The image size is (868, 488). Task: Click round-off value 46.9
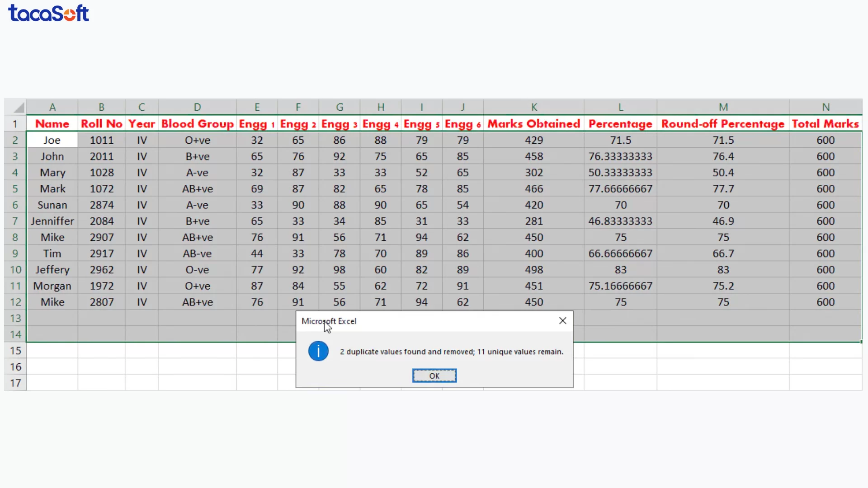pyautogui.click(x=723, y=221)
